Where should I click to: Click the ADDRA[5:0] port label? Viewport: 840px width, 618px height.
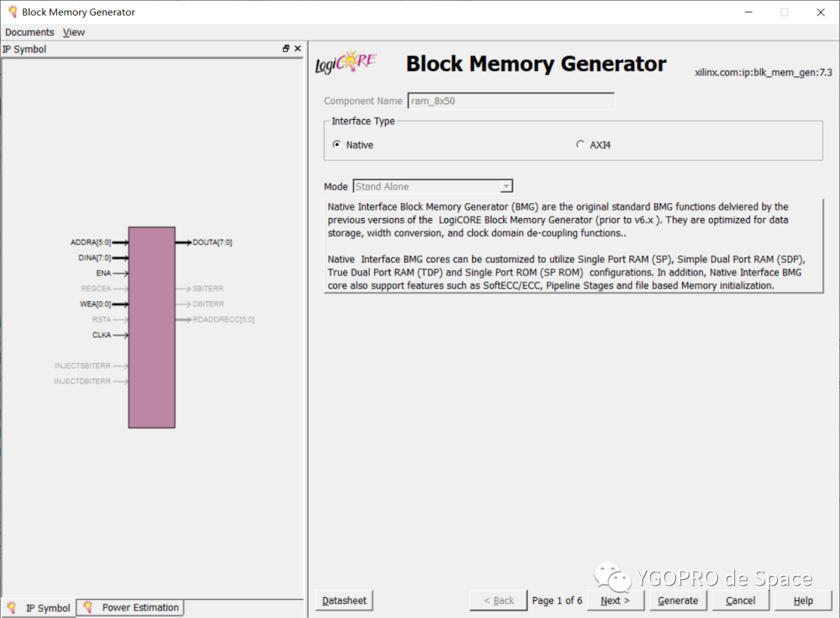(x=90, y=242)
